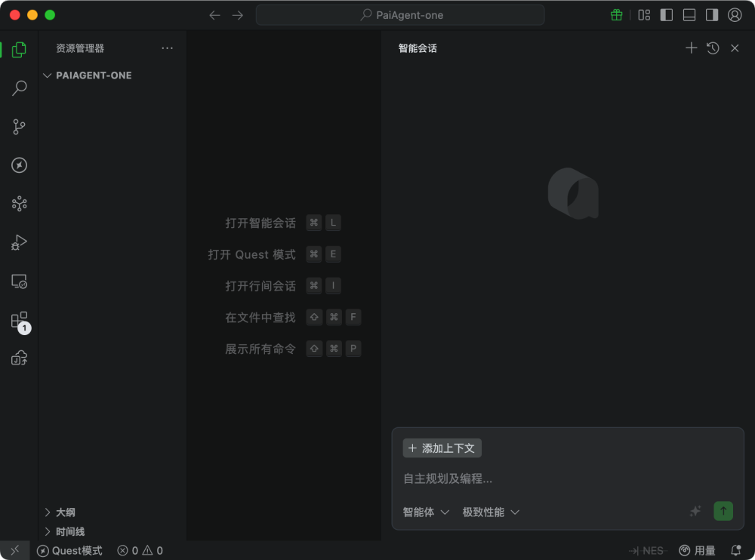Image resolution: width=755 pixels, height=560 pixels.
Task: Collapse the PAIAGENT-ONE folder tree
Action: click(47, 75)
